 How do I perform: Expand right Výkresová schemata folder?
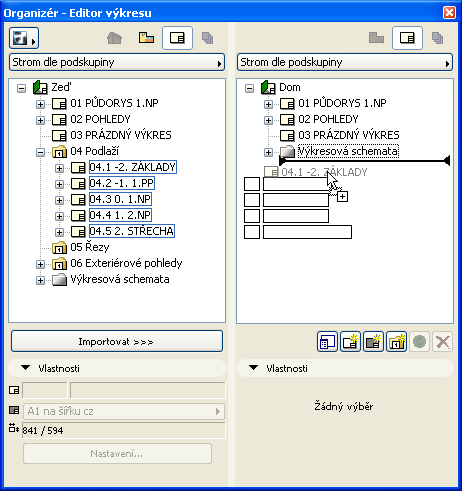coord(268,152)
